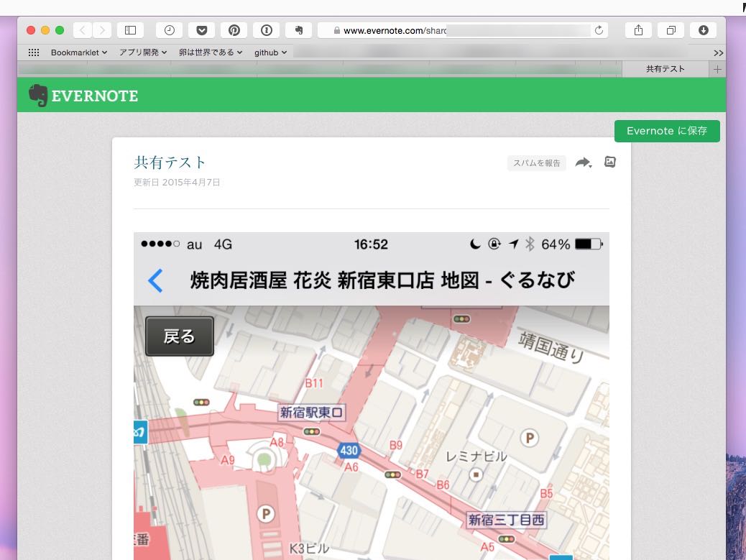This screenshot has width=746, height=560.
Task: Click the Evernote に保存 button
Action: click(667, 131)
